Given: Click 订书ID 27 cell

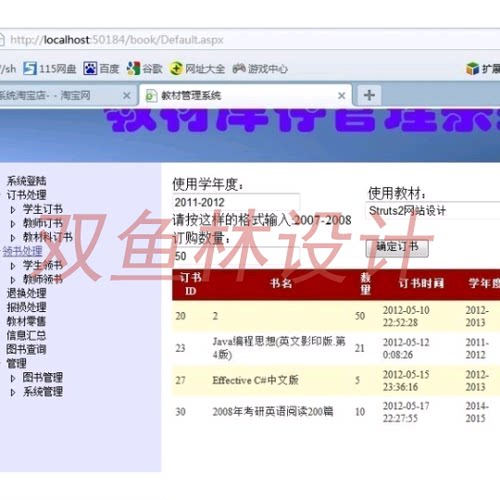Looking at the screenshot, I should click(x=180, y=380).
